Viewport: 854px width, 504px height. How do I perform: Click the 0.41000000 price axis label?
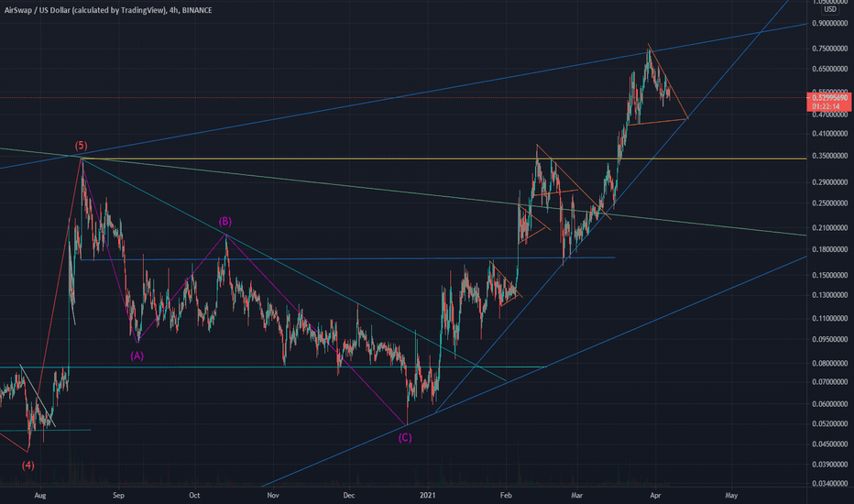tap(829, 134)
